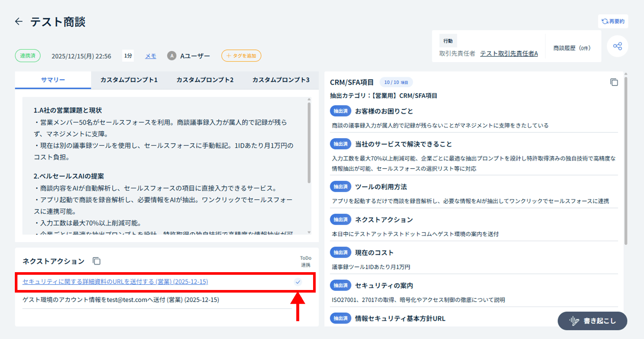Open the 書き起こし transcript button

(592, 321)
